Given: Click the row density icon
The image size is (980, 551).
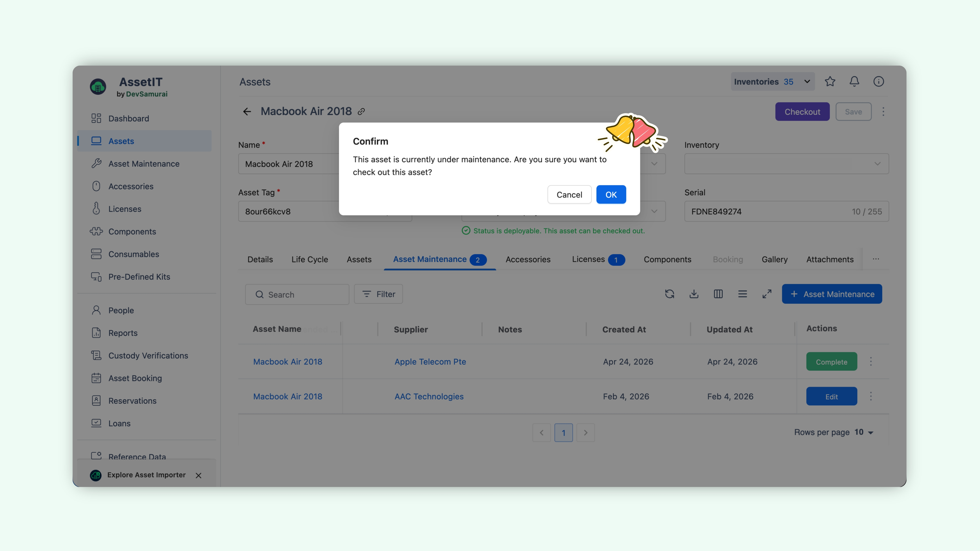Looking at the screenshot, I should click(x=743, y=294).
